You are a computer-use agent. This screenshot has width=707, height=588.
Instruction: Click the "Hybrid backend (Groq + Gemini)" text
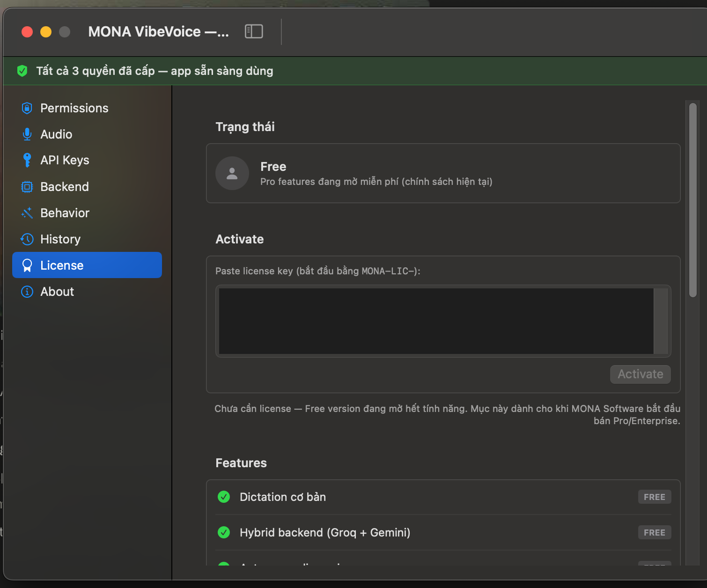click(325, 532)
